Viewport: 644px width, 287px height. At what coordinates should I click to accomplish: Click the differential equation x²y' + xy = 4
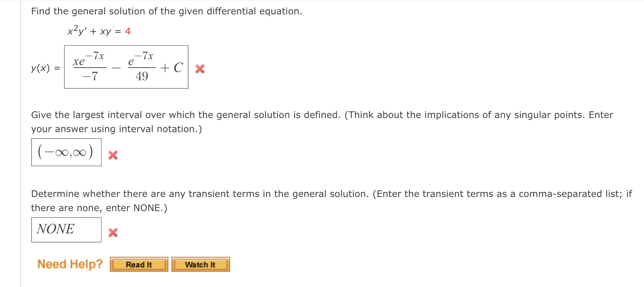tap(98, 30)
